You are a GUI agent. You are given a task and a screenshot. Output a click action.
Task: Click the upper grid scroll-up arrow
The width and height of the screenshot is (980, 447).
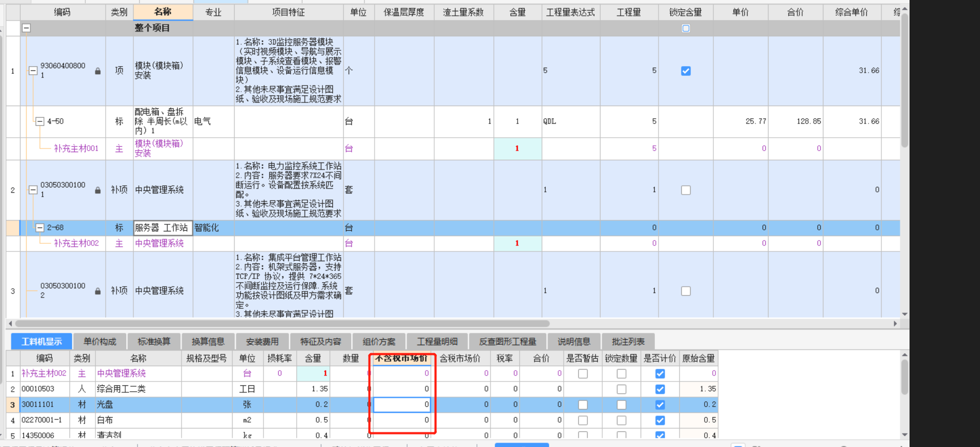905,9
